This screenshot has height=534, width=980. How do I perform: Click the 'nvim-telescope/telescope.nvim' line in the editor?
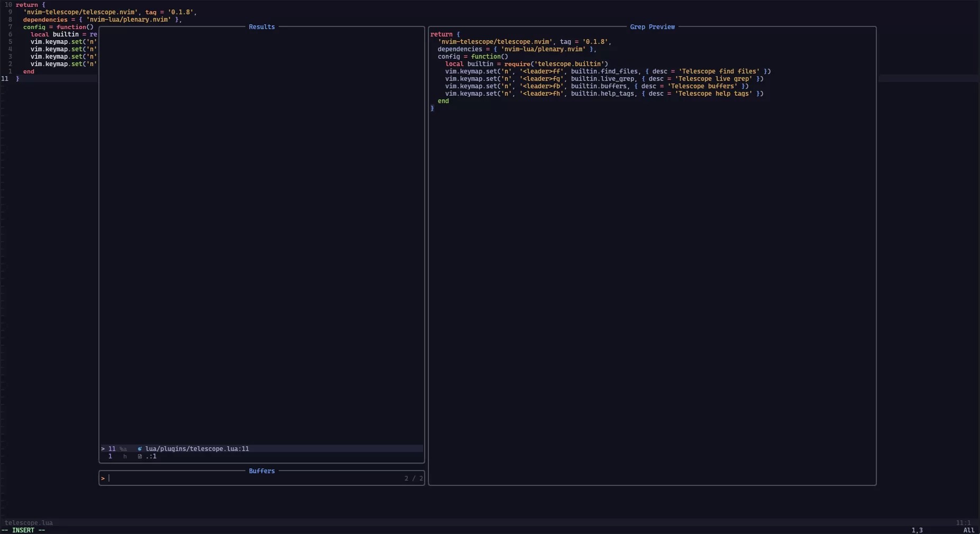109,12
